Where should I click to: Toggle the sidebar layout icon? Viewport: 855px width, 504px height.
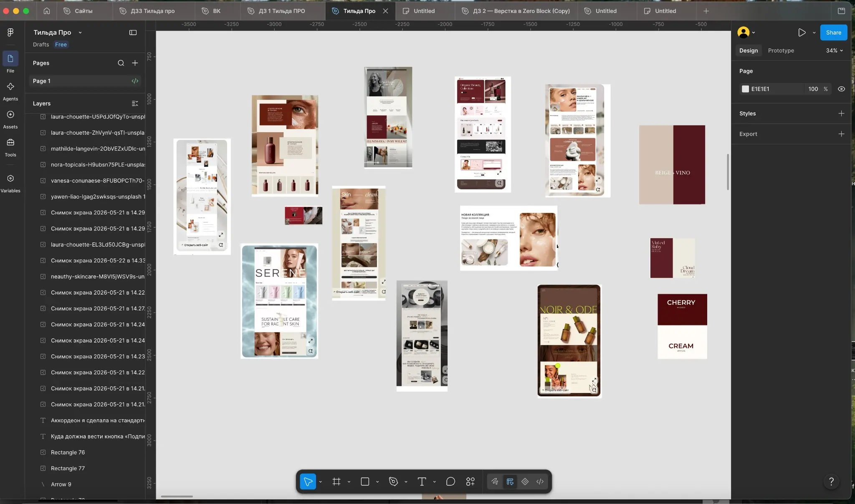(133, 33)
